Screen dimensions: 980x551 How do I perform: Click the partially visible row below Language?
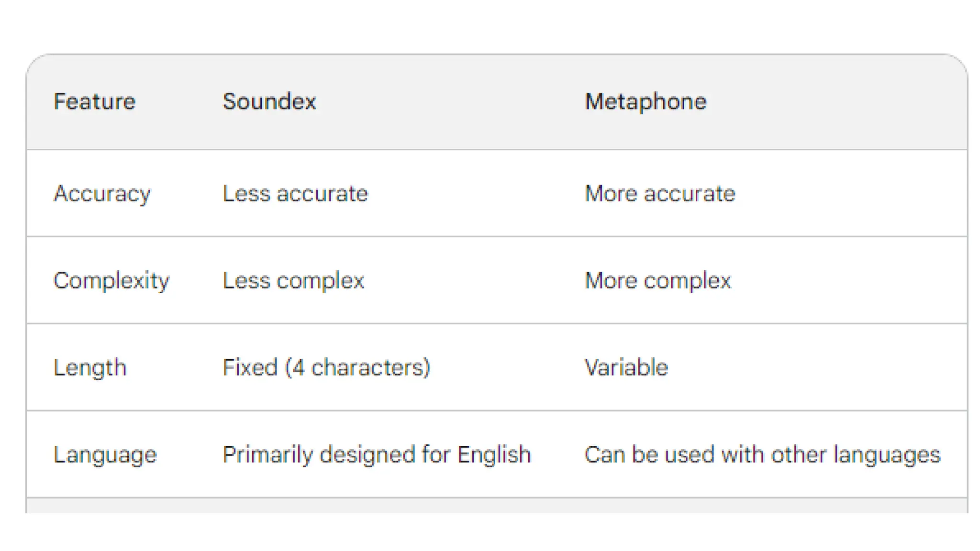[x=497, y=506]
